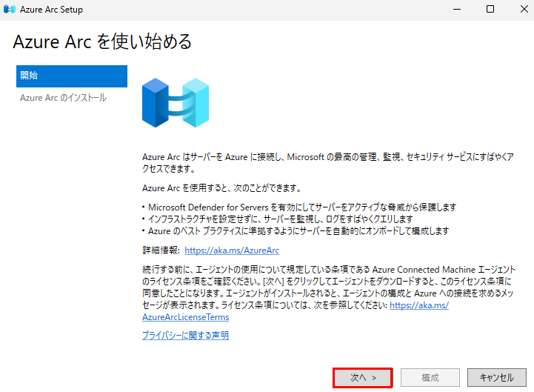Select the 開始 step in sidebar
Screen dimensions: 534x392
click(72, 76)
